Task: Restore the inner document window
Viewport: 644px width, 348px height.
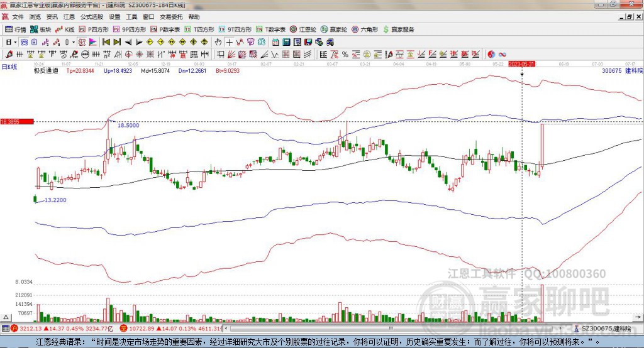Action: click(630, 17)
